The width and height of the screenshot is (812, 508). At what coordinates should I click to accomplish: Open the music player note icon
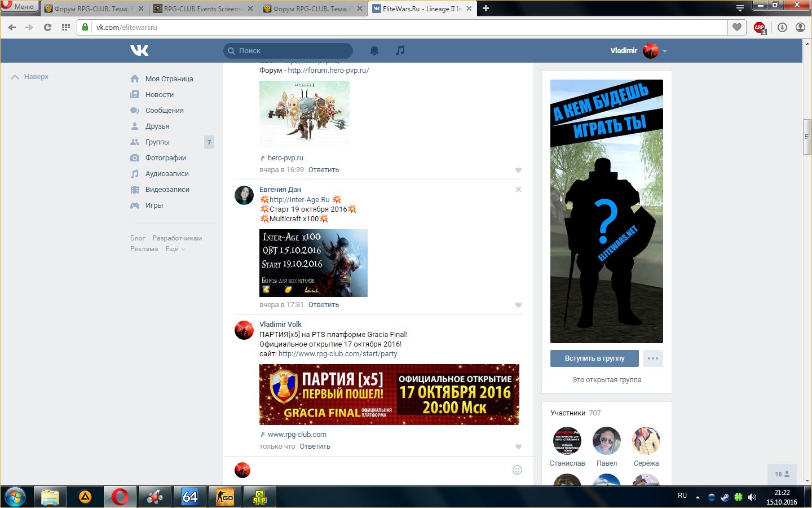[400, 50]
